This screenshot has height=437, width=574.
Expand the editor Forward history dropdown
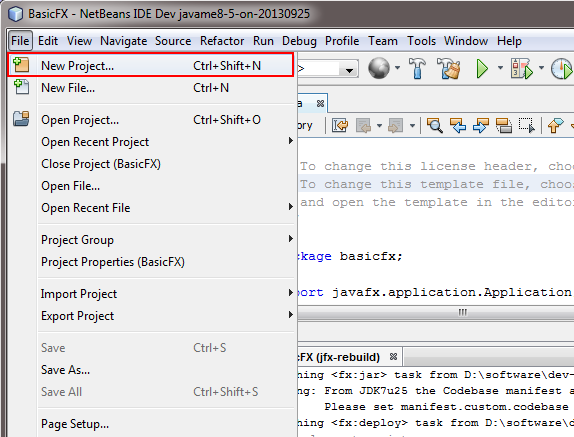(412, 126)
